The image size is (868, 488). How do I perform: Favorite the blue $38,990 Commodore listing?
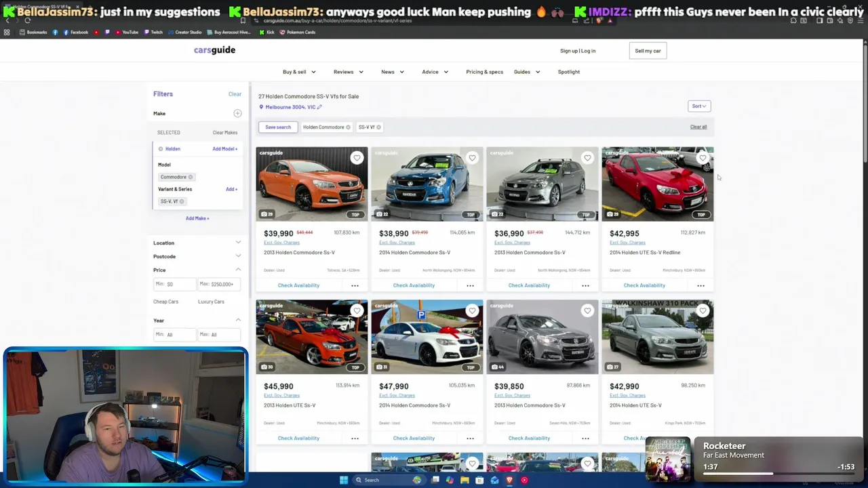point(472,158)
